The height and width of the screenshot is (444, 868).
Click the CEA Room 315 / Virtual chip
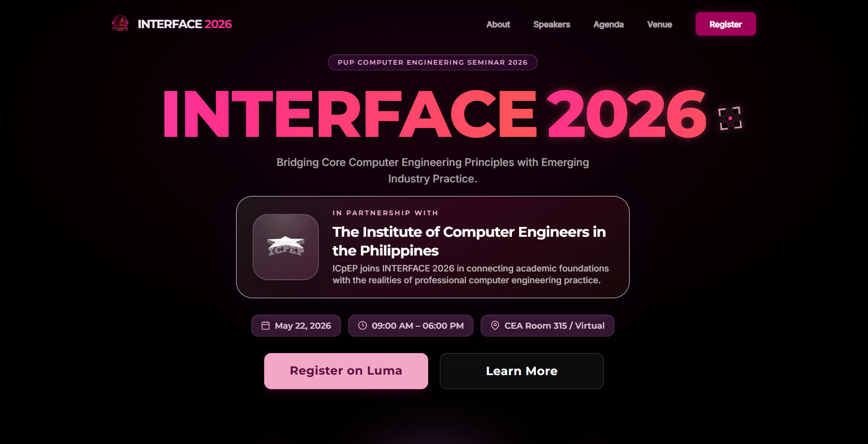(x=548, y=325)
